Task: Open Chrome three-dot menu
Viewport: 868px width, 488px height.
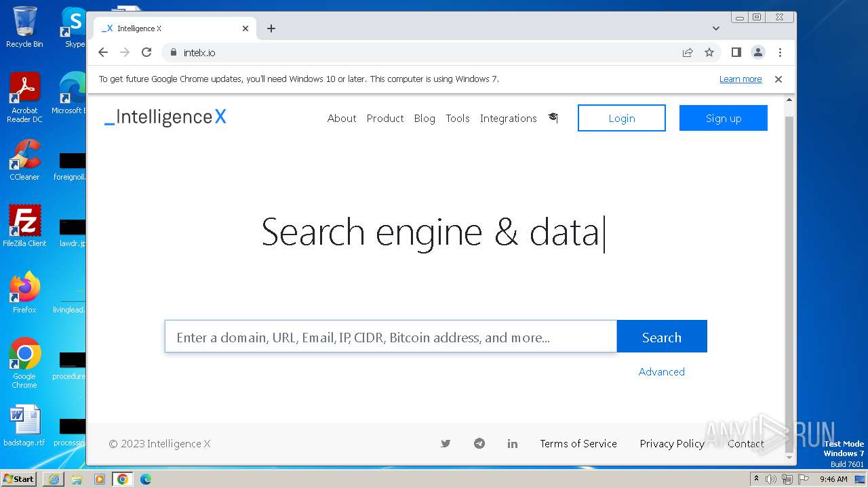Action: tap(780, 52)
